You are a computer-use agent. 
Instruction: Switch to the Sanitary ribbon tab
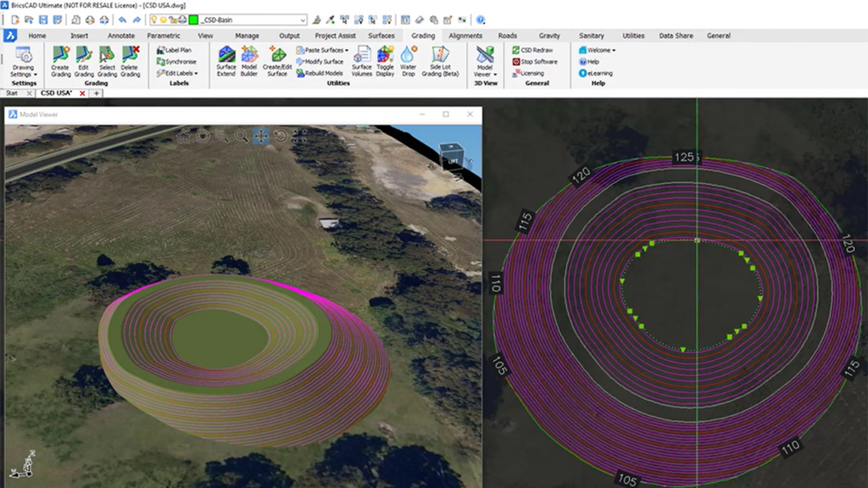pos(591,36)
